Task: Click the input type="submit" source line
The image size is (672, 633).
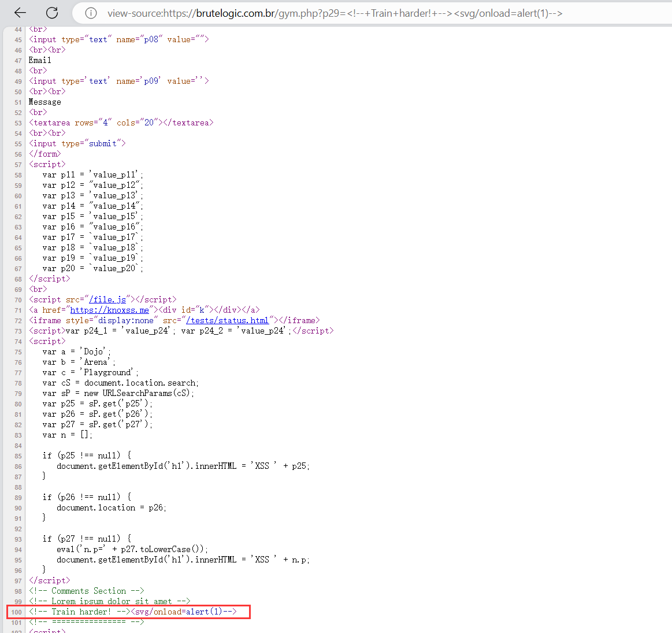Action: click(77, 143)
